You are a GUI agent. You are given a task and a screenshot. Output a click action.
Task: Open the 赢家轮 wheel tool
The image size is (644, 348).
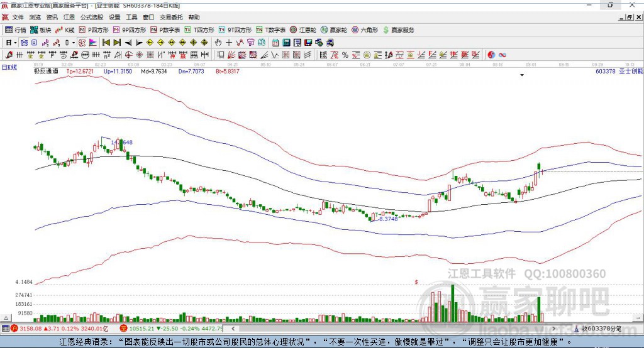pos(334,30)
